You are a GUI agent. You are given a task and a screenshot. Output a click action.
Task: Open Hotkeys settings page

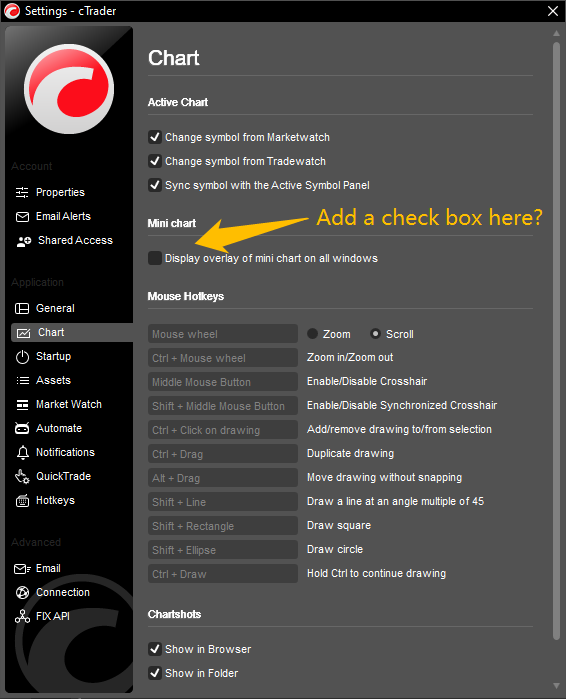[55, 501]
